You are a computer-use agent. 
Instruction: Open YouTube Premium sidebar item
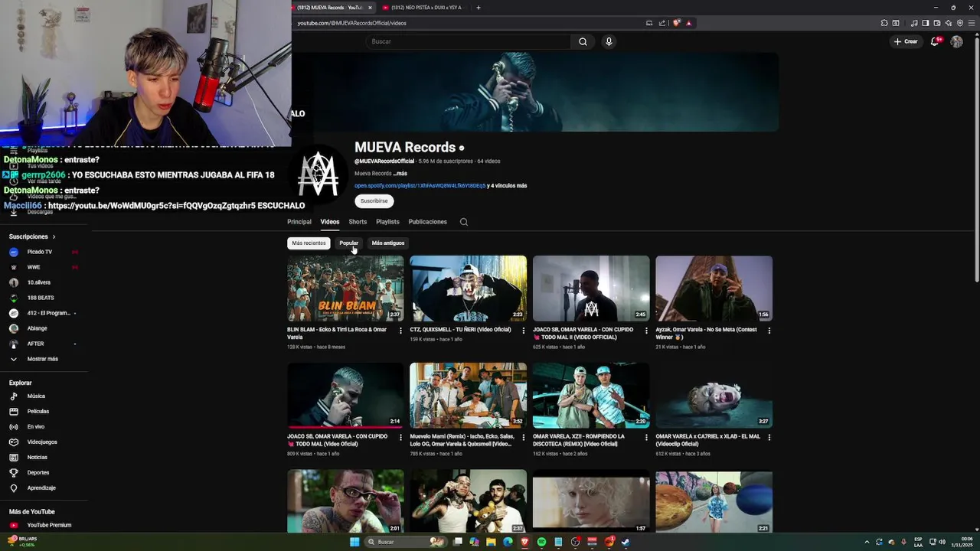tap(49, 525)
